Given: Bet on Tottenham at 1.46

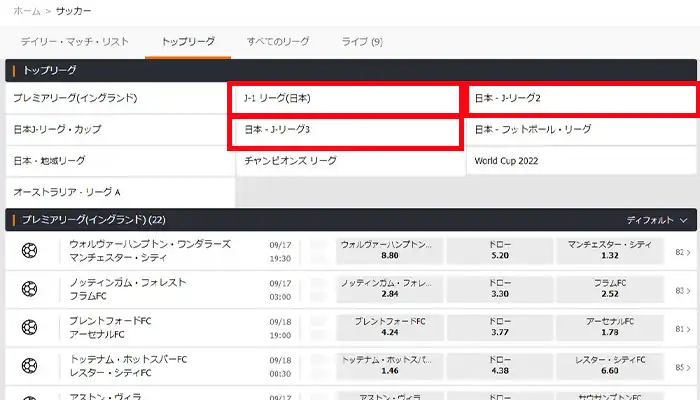Looking at the screenshot, I should point(390,366).
